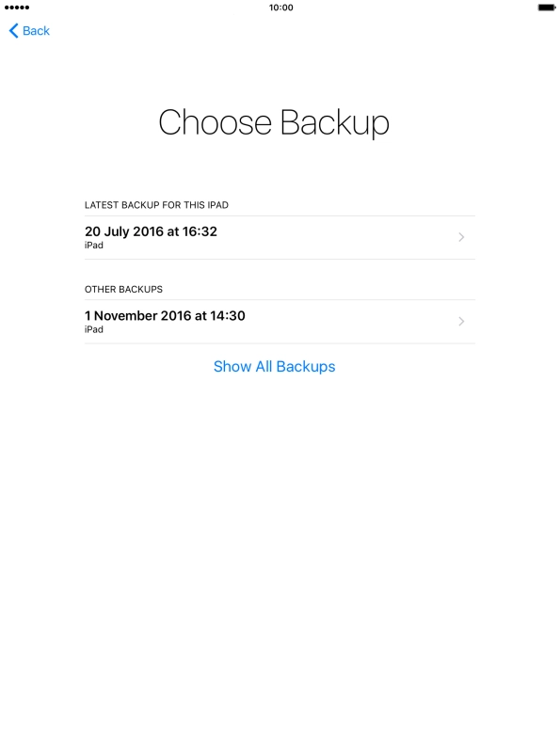
Task: Open chevron for 20 July 2016 backup
Action: click(x=461, y=237)
